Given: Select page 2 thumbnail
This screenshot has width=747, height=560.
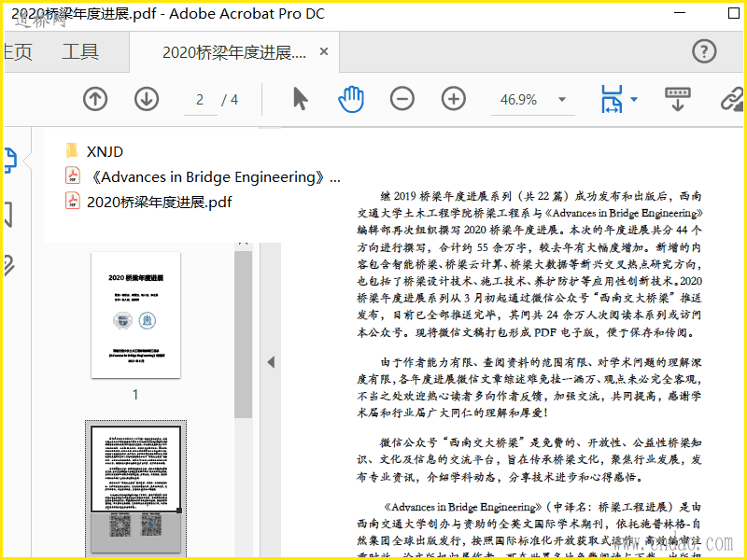Looking at the screenshot, I should point(135,488).
